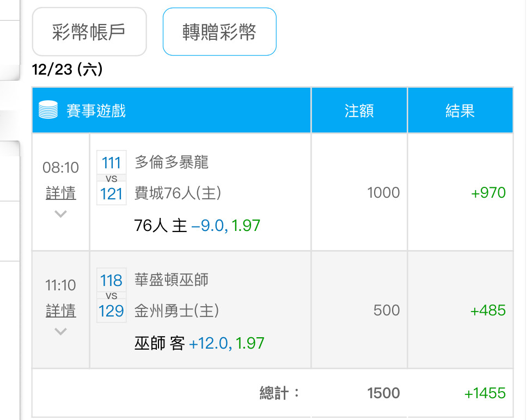The image size is (532, 420).
Task: Click the 注額 column header
Action: (x=359, y=111)
